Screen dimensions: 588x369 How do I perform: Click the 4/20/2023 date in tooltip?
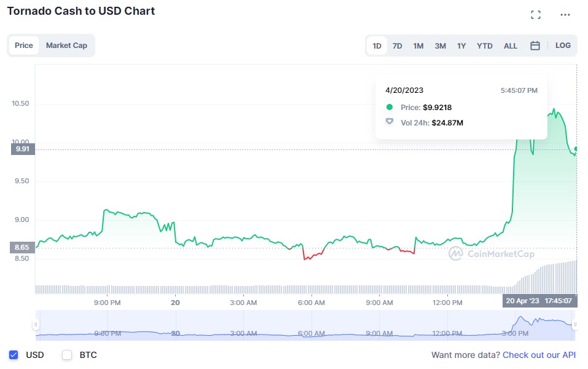pyautogui.click(x=404, y=90)
